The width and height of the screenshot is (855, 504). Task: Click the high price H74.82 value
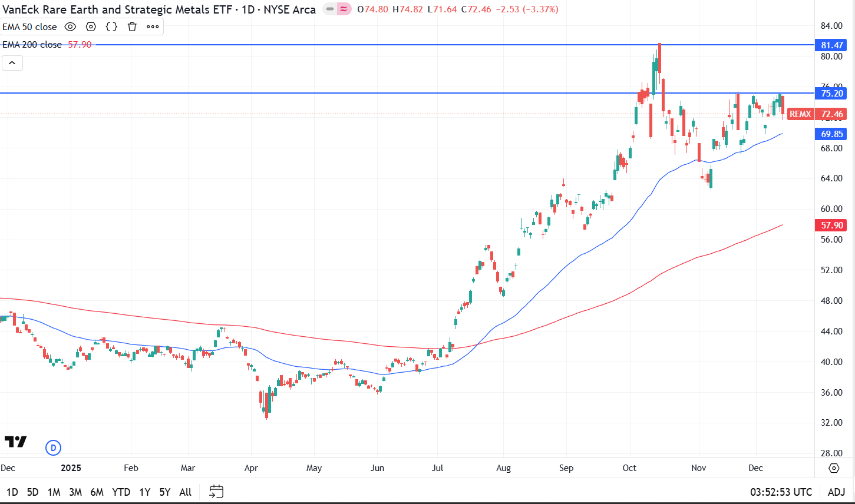tap(407, 9)
